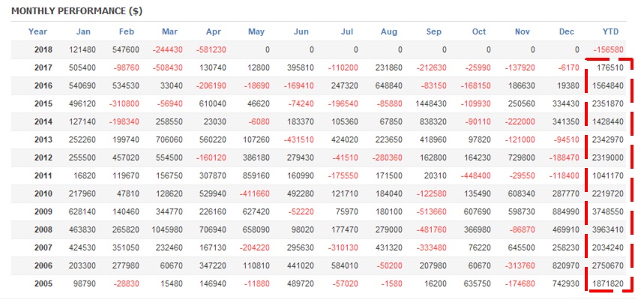Select the 2005 year row label

point(43,283)
